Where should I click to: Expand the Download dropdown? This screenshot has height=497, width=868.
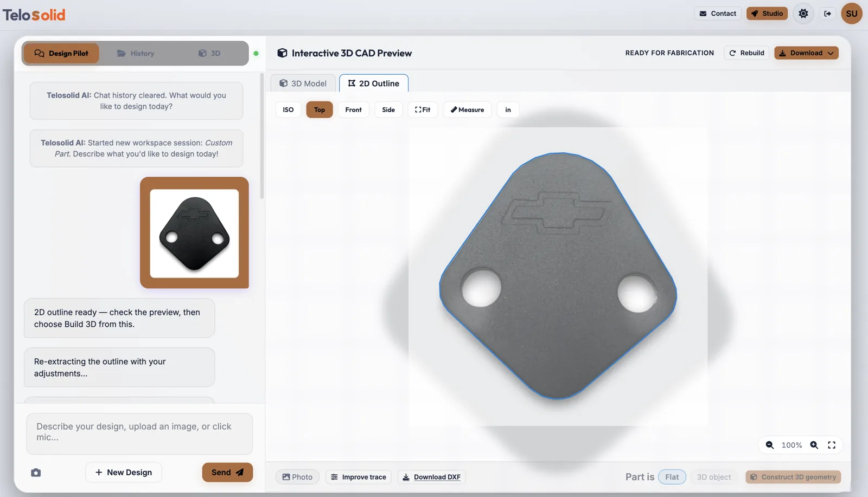[x=806, y=53]
